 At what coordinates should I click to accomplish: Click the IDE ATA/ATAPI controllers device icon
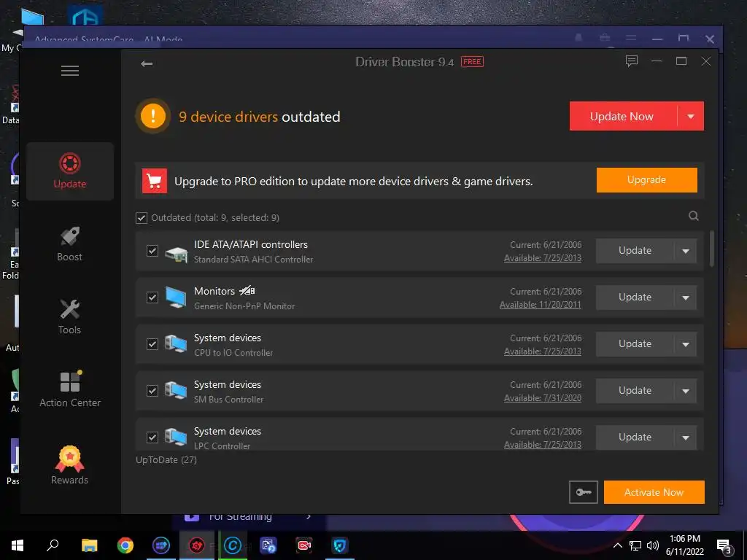(176, 253)
